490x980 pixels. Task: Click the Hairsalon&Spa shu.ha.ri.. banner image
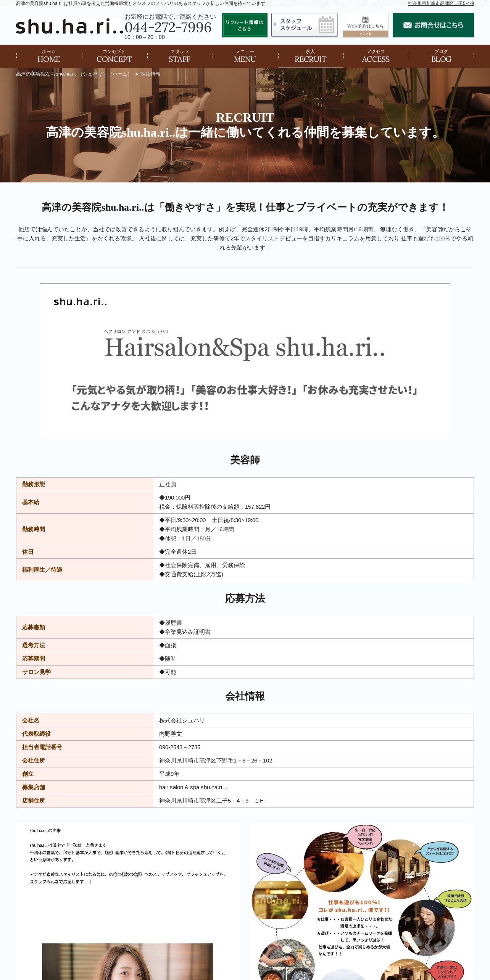(245, 361)
